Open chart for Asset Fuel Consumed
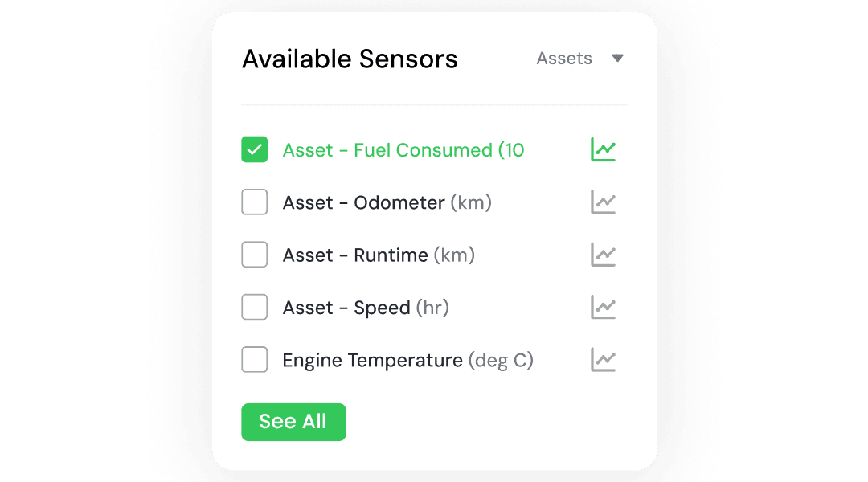The image size is (868, 482). [x=603, y=149]
